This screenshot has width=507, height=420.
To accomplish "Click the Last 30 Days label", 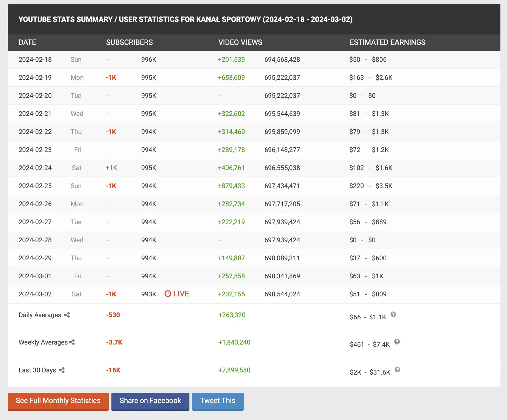I will pyautogui.click(x=37, y=370).
